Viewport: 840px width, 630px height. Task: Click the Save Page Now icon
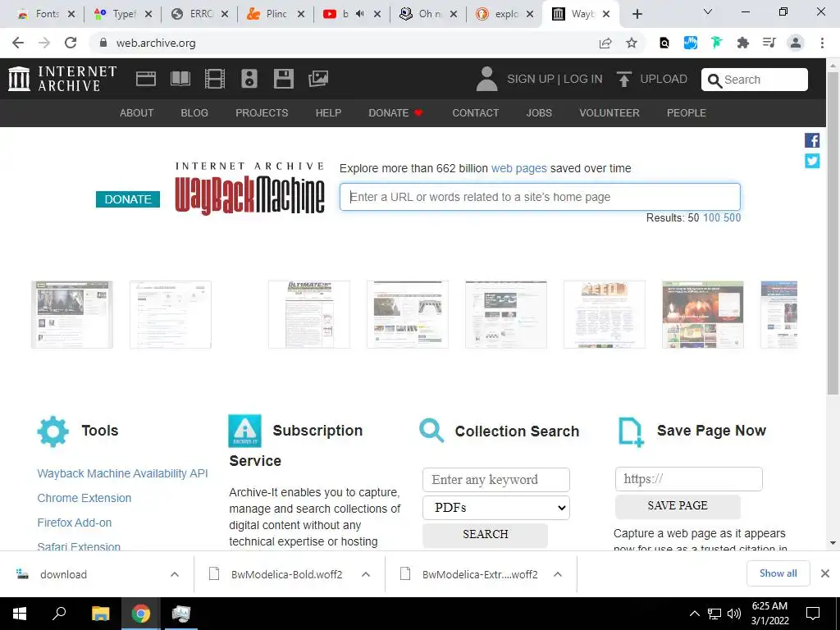(x=631, y=431)
